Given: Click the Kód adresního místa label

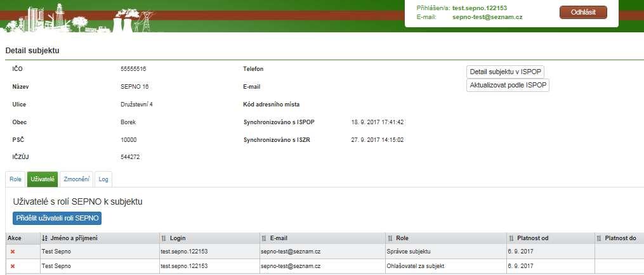Looking at the screenshot, I should coord(272,105).
